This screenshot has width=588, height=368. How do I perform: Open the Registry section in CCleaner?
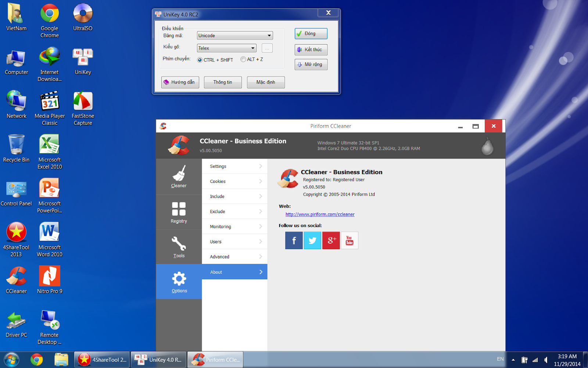(x=179, y=212)
